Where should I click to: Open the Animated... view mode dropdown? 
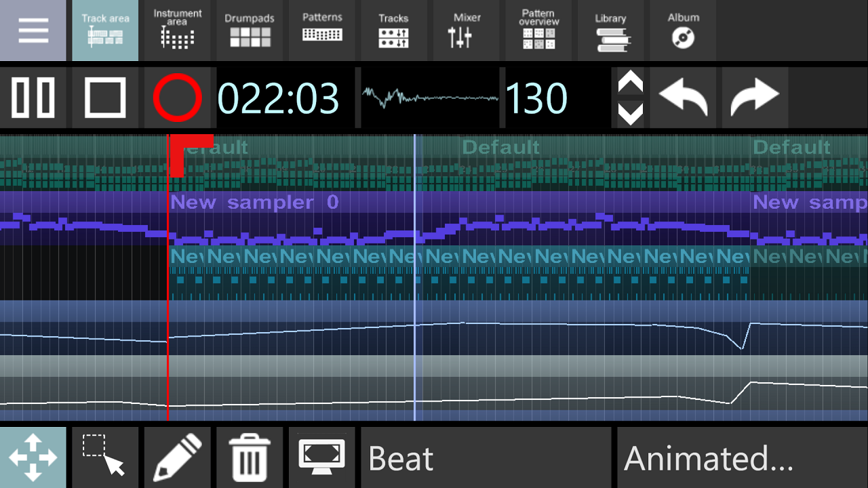pyautogui.click(x=743, y=457)
